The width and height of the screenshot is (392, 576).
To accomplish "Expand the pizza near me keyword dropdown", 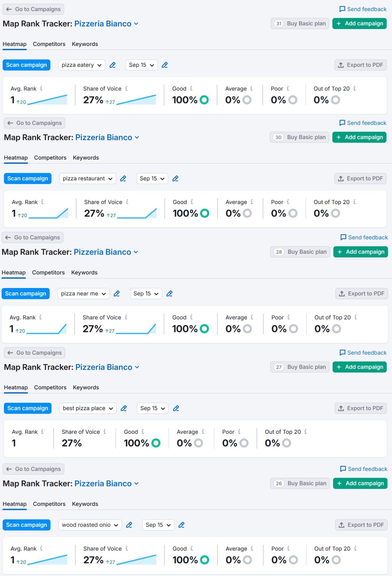I will 83,294.
